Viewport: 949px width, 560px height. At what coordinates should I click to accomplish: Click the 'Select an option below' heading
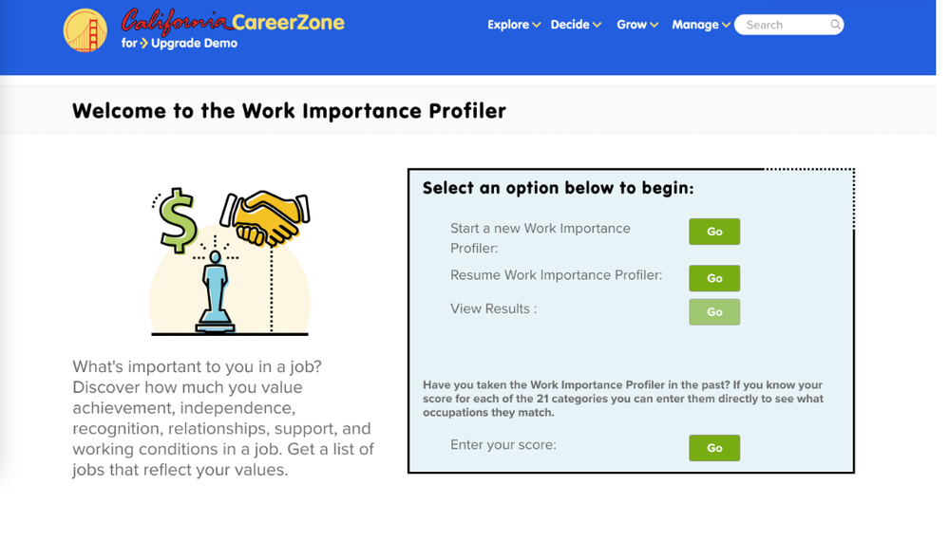coord(558,188)
